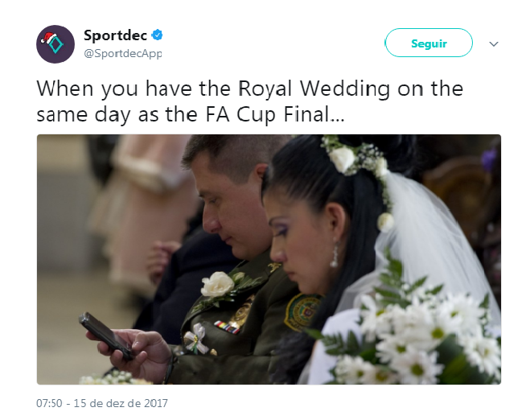Image resolution: width=526 pixels, height=420 pixels.
Task: Open the Sportdec profile avatar
Action: [x=55, y=44]
